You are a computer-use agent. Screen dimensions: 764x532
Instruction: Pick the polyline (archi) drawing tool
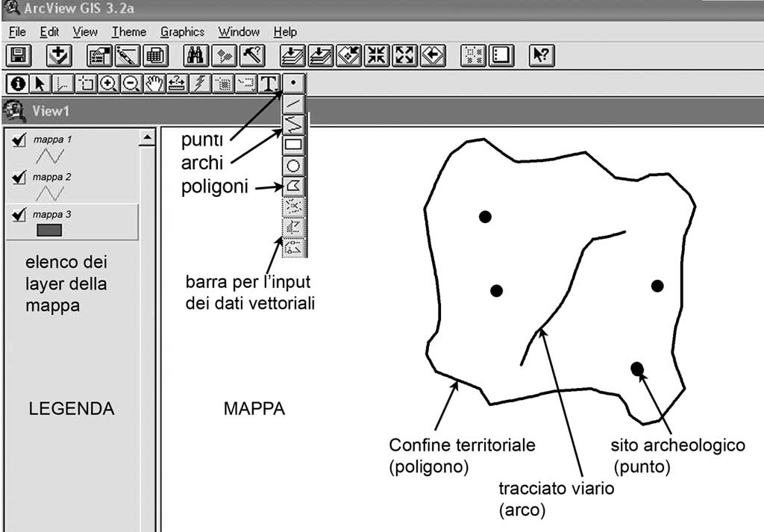click(x=293, y=125)
